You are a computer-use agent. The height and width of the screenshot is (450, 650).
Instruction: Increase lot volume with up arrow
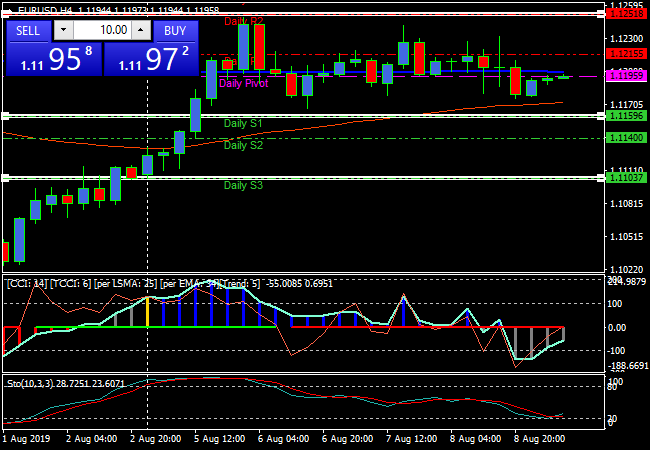point(141,30)
